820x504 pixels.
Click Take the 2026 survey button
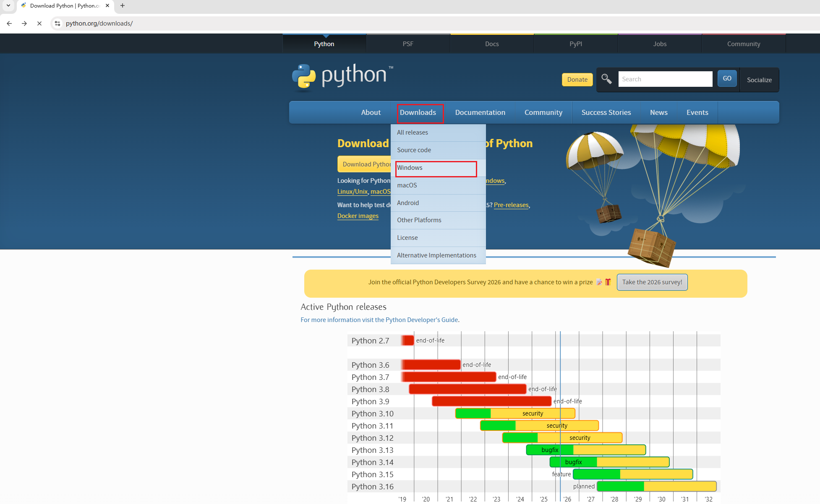coord(652,282)
